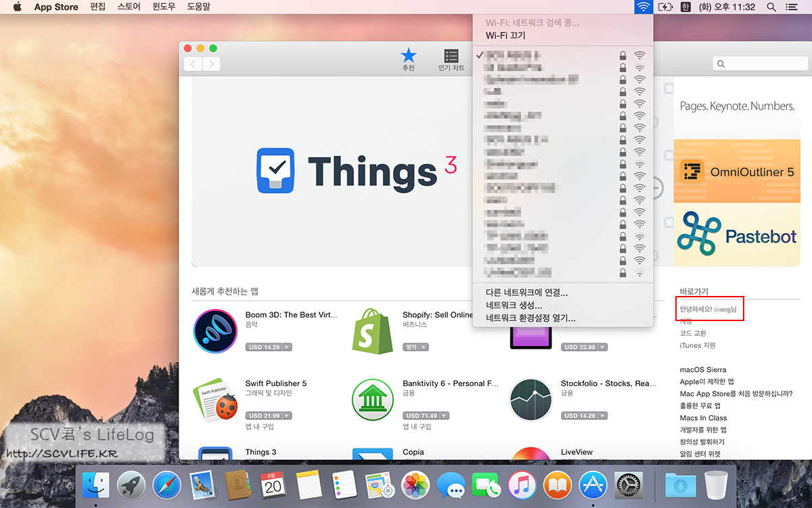This screenshot has width=812, height=508.
Task: Open Calendar in the Dock
Action: click(x=273, y=485)
